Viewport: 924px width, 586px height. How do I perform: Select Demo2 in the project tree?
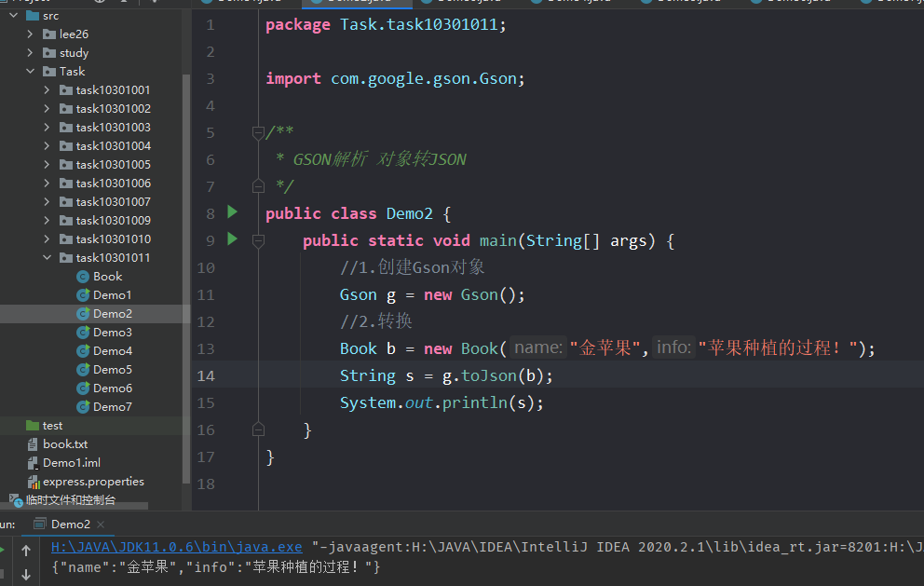tap(112, 314)
